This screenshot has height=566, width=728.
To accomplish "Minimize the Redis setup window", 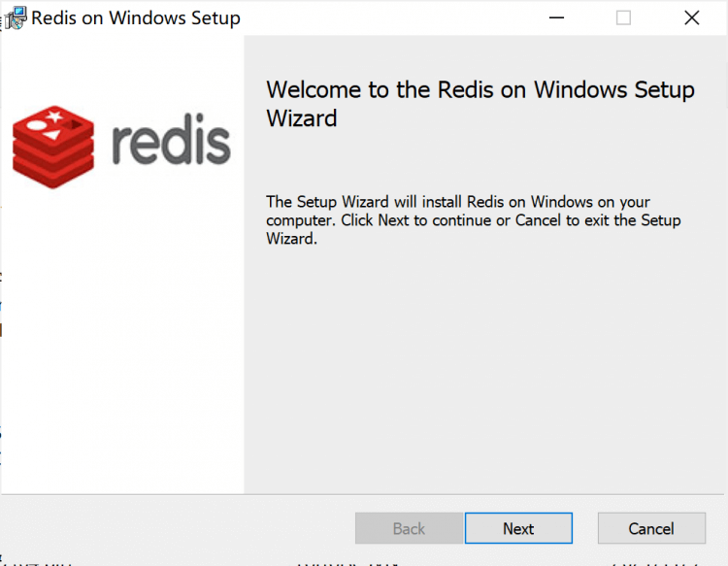I will 556,17.
